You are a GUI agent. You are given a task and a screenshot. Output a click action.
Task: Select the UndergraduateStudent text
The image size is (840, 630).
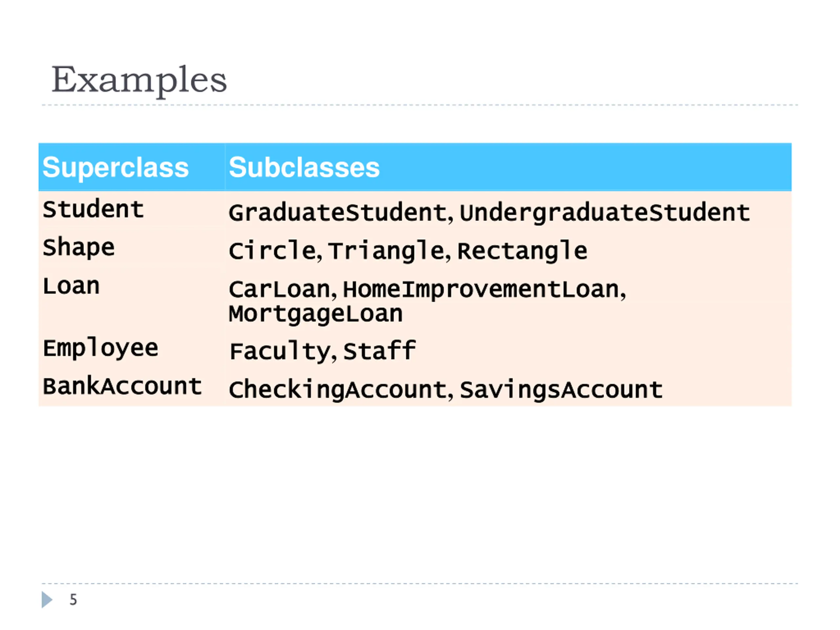point(604,213)
